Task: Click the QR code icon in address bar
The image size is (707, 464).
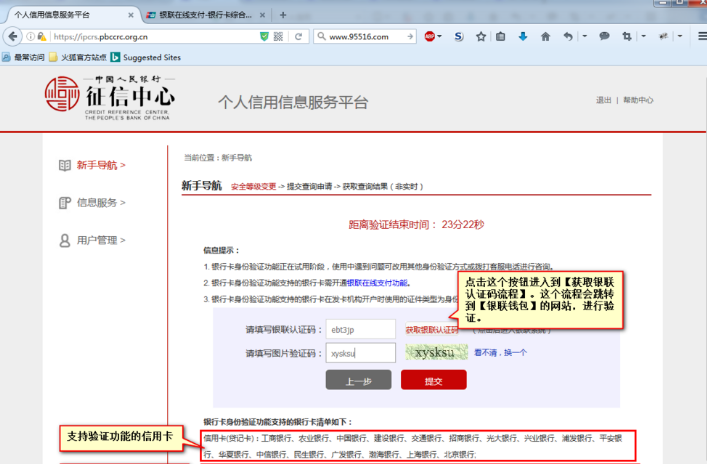Action: click(282, 37)
